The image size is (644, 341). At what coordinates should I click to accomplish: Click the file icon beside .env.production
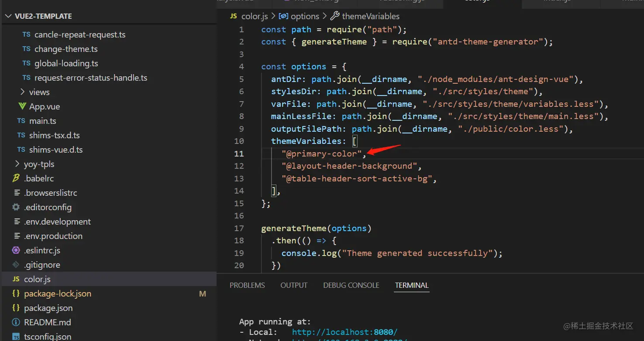tap(17, 236)
